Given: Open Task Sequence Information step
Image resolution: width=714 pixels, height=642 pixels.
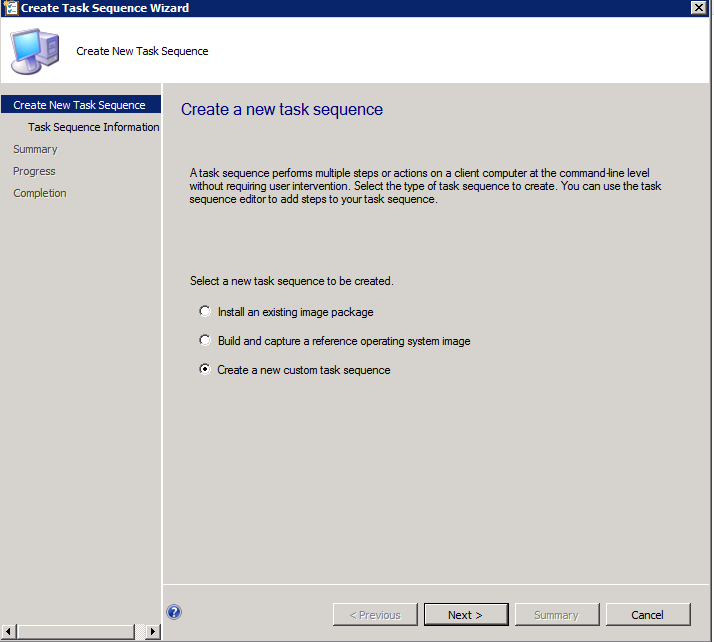Looking at the screenshot, I should (93, 127).
